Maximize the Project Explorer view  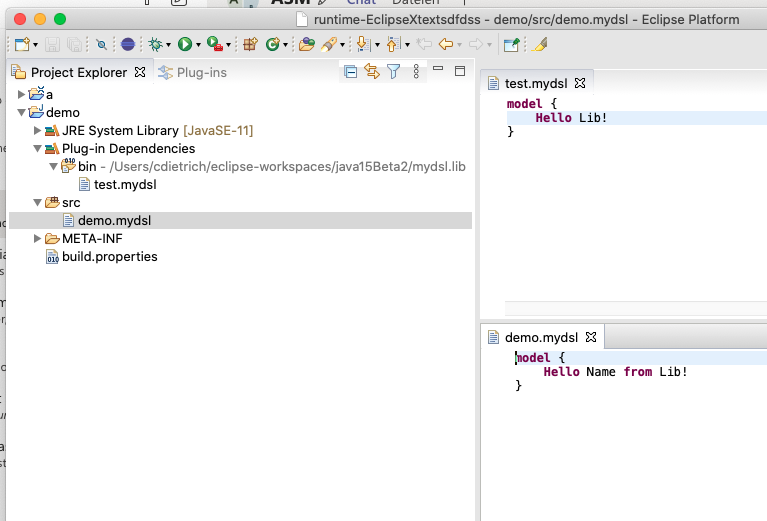(x=460, y=71)
